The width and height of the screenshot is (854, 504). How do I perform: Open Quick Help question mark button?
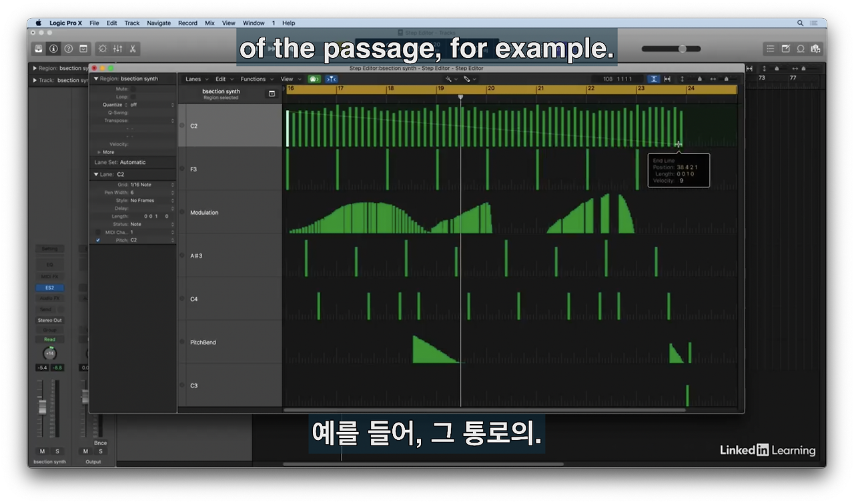68,49
